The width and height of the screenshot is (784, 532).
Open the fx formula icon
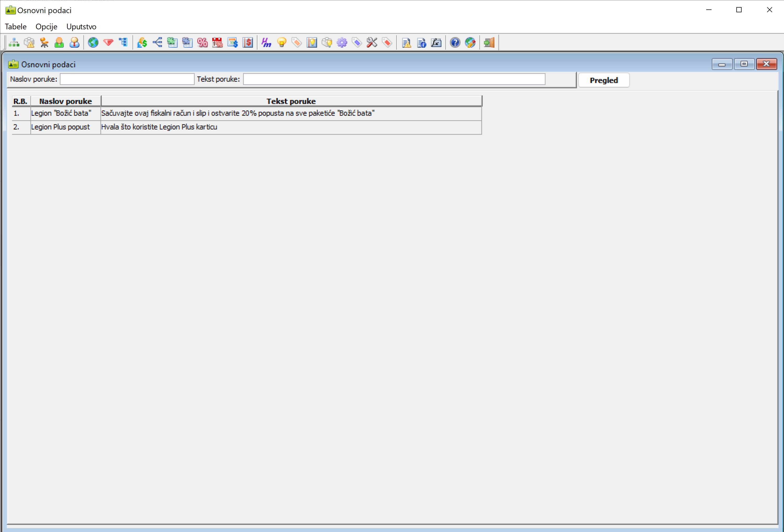click(x=437, y=42)
